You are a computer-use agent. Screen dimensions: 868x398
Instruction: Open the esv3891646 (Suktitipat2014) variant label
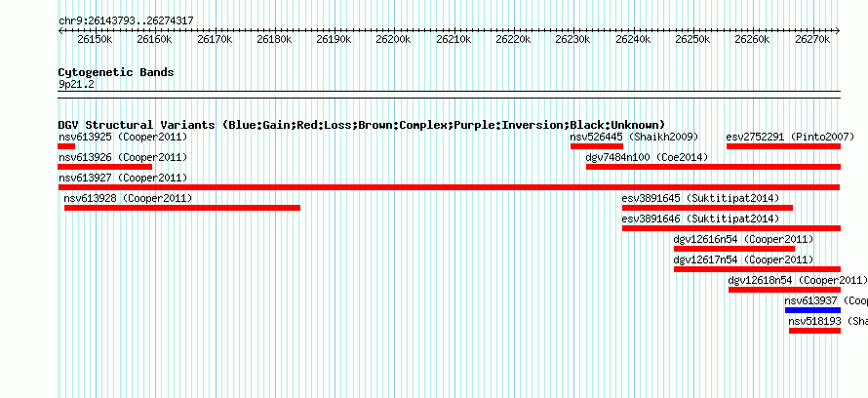(700, 219)
